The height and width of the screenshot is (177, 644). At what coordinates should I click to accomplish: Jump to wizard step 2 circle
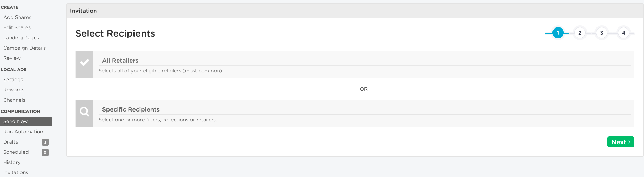click(580, 33)
